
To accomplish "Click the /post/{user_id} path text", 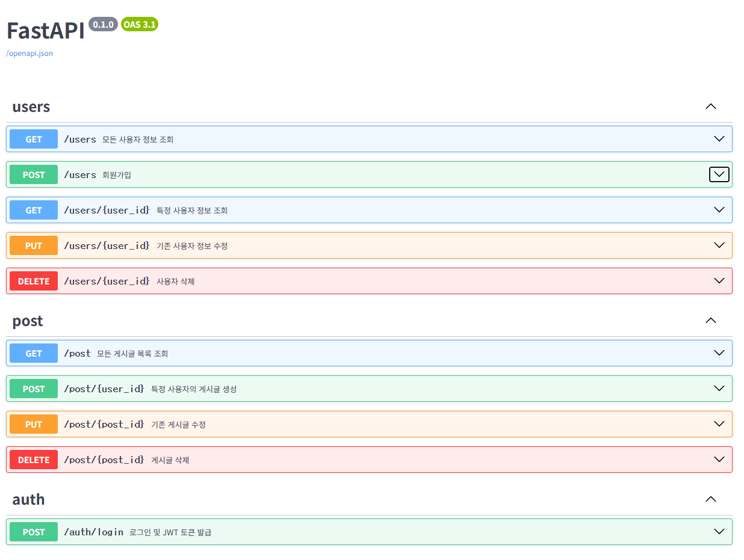I will click(104, 389).
